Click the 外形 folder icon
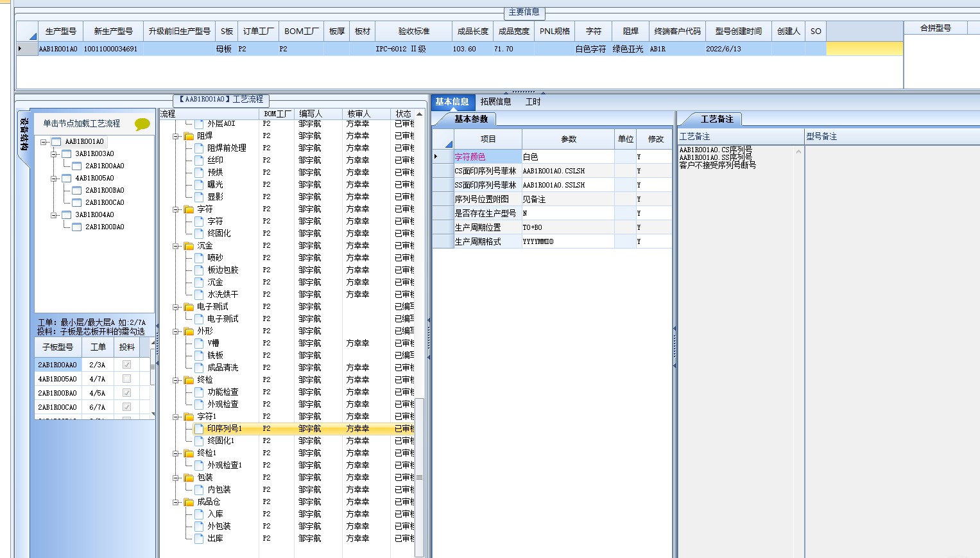Image resolution: width=980 pixels, height=558 pixels. (189, 331)
